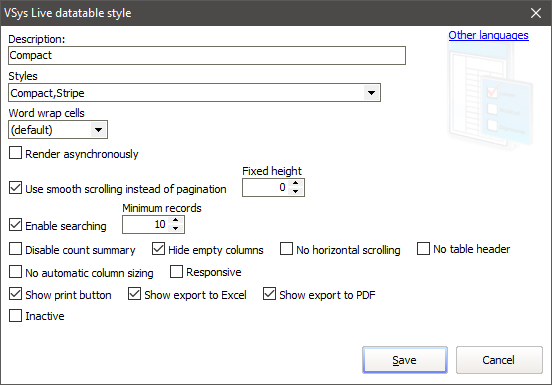Expand the Word wrap cells dropdown
The height and width of the screenshot is (385, 552).
[98, 130]
